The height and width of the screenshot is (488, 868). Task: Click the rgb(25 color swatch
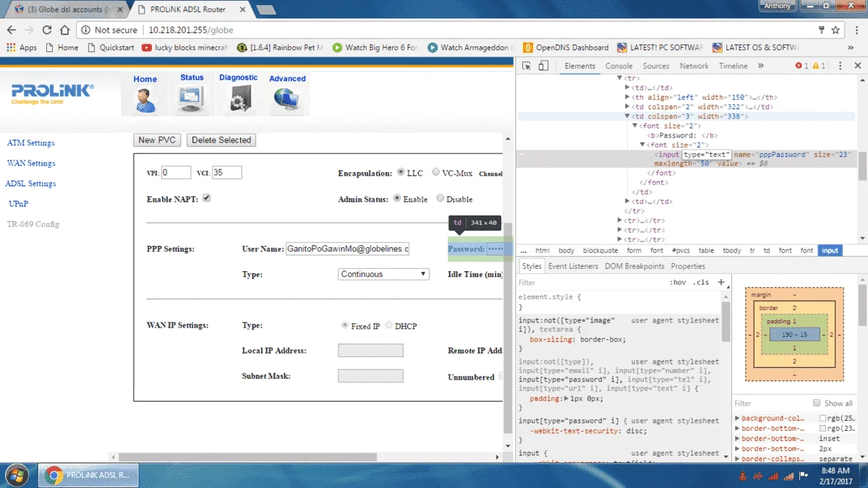[x=822, y=419]
